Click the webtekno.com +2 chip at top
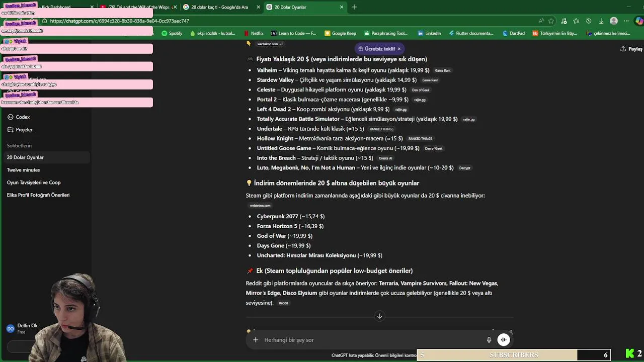This screenshot has height=362, width=644. 270,44
